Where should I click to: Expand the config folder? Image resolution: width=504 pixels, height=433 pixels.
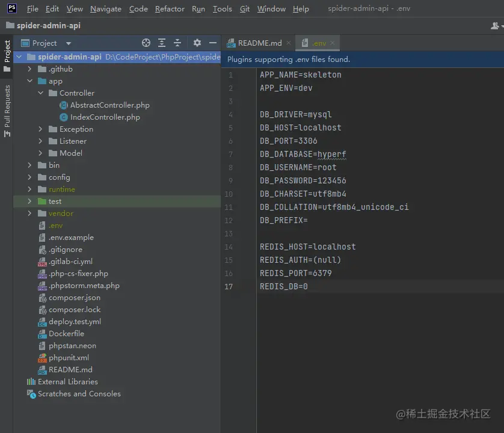click(x=29, y=177)
